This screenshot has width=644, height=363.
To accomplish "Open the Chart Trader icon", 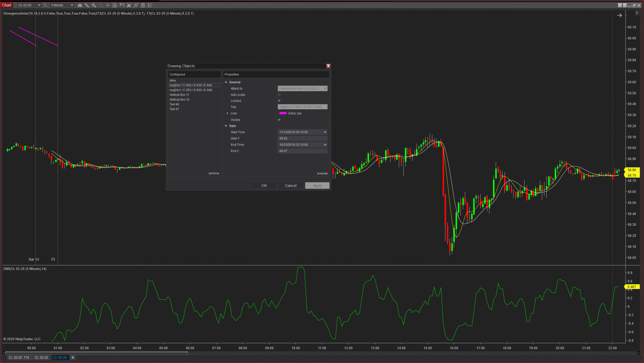I will [122, 5].
